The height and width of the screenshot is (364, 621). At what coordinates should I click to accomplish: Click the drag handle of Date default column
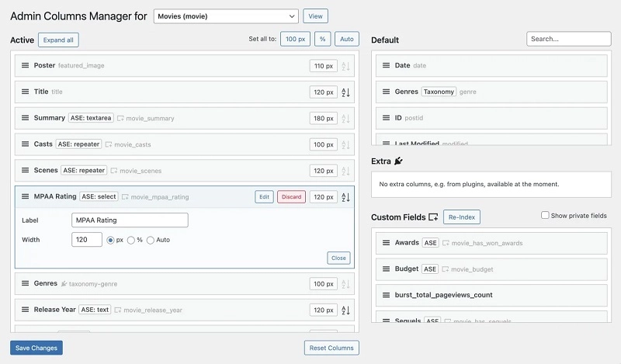[386, 66]
